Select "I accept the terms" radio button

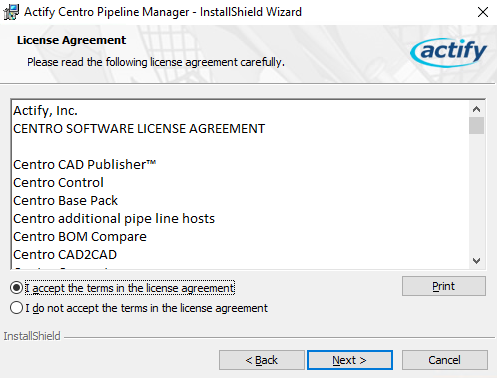16,288
